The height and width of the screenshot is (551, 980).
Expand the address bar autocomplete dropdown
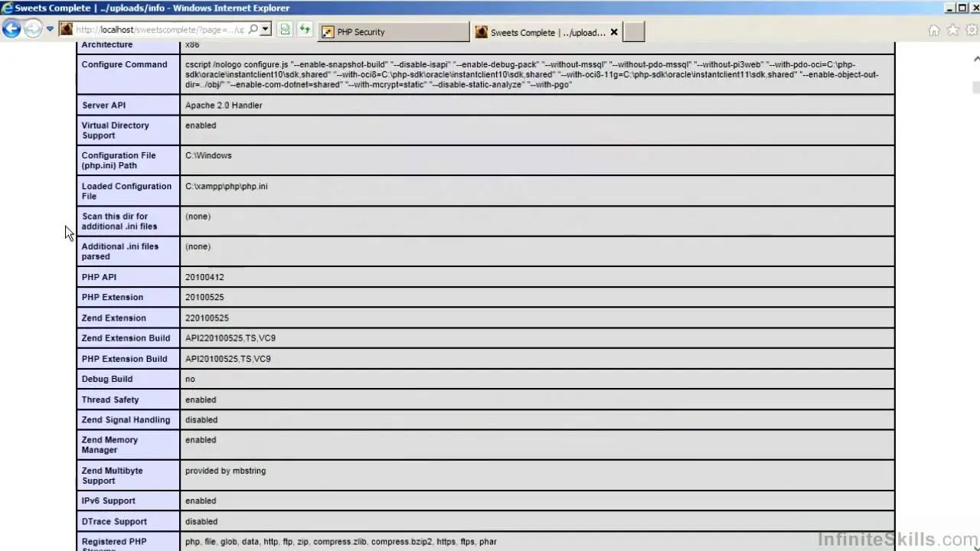tap(266, 30)
